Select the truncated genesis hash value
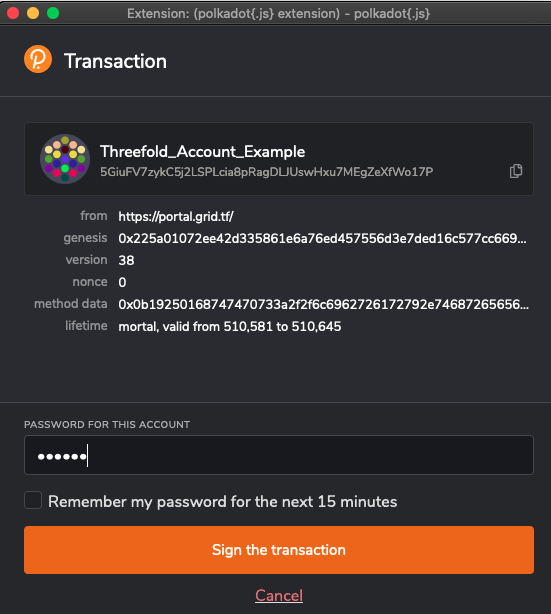 click(322, 238)
